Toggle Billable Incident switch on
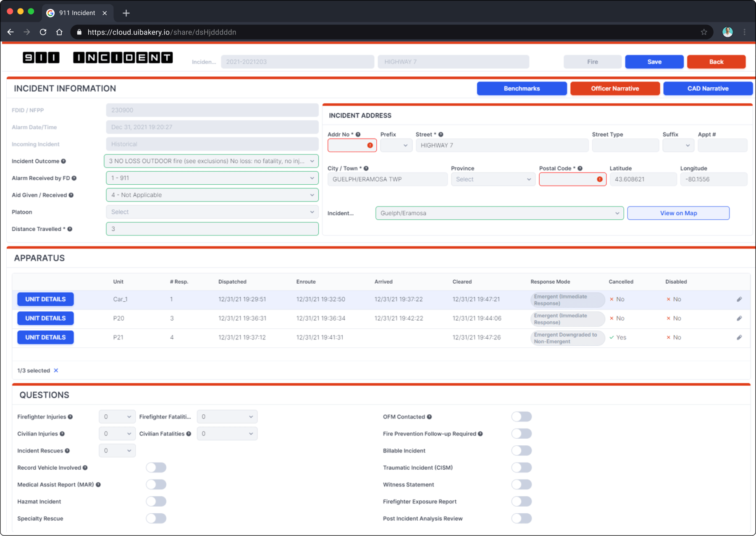The width and height of the screenshot is (756, 536). pyautogui.click(x=522, y=451)
